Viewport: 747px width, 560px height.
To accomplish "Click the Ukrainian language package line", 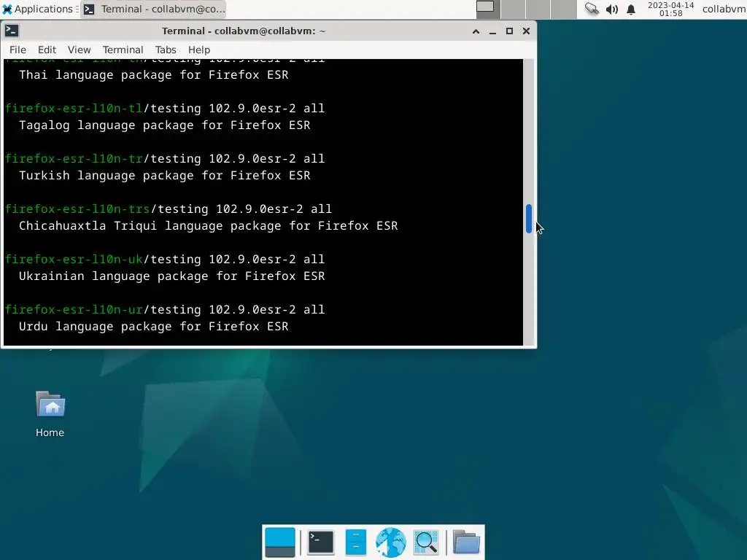I will [x=171, y=276].
